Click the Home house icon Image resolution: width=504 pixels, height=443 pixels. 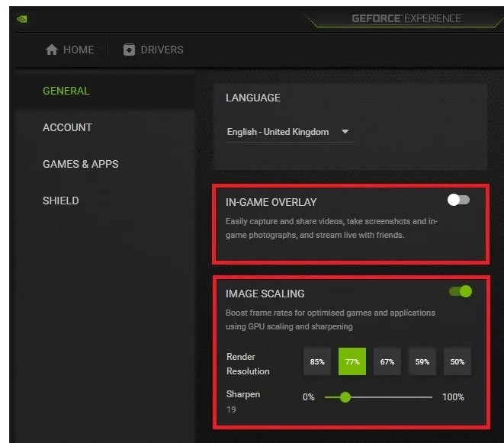click(x=52, y=50)
